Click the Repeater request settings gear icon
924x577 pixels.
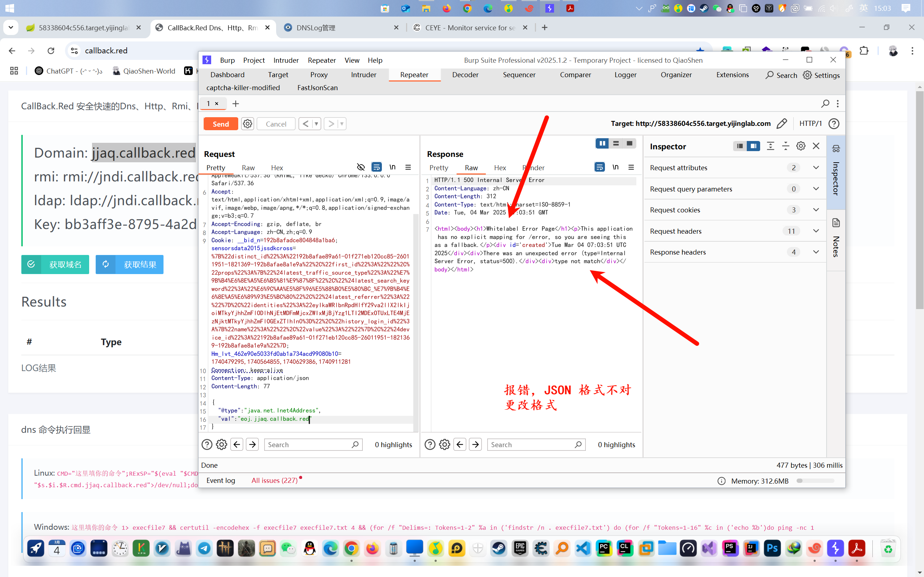pyautogui.click(x=247, y=124)
